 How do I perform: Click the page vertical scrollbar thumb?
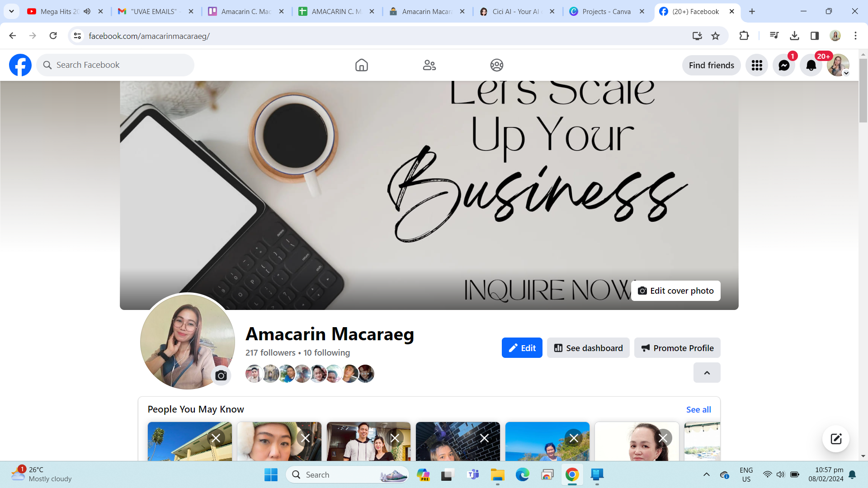(863, 90)
